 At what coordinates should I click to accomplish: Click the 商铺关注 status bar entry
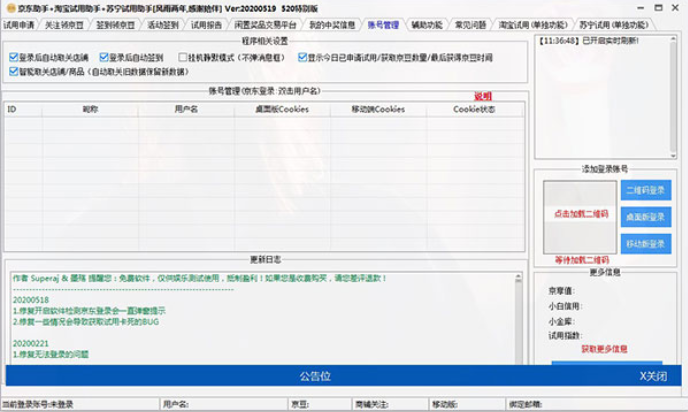372,405
